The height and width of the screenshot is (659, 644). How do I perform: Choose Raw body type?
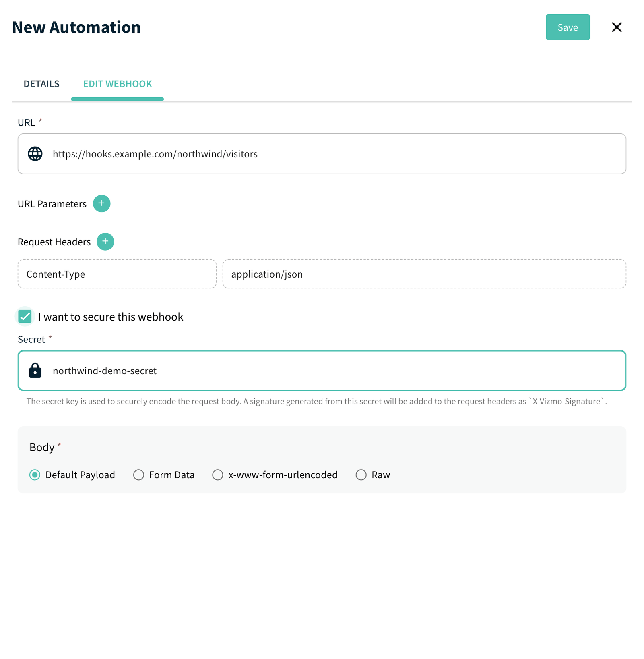pyautogui.click(x=361, y=475)
